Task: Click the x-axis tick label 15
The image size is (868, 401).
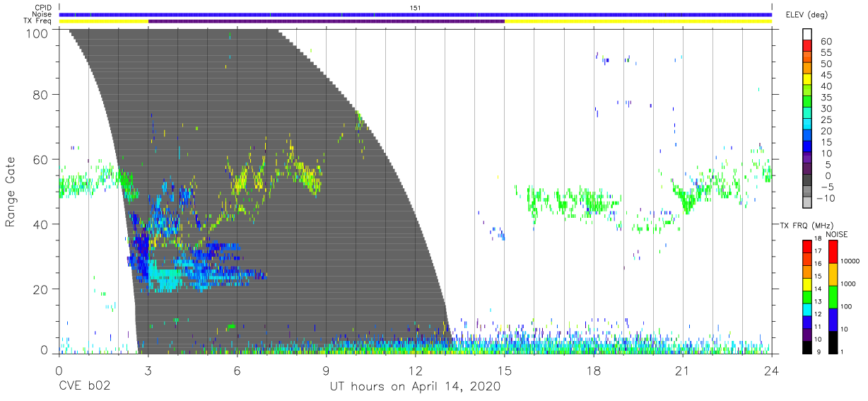Action: [505, 371]
